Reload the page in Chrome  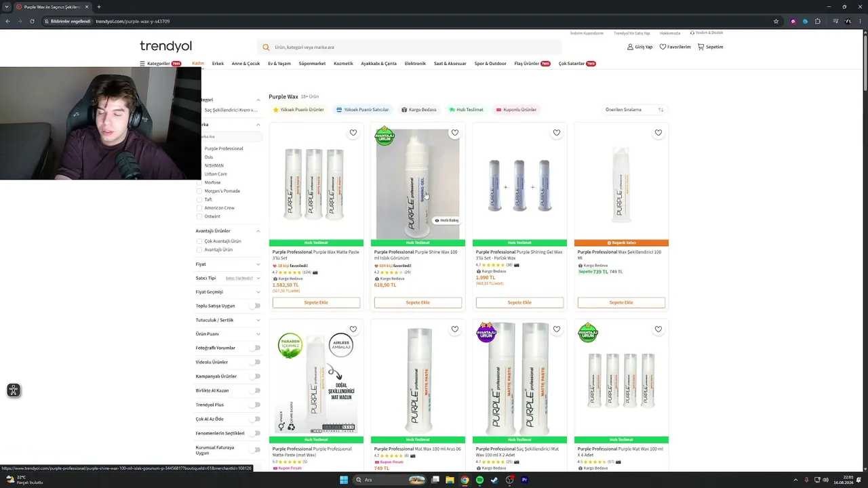click(x=32, y=21)
